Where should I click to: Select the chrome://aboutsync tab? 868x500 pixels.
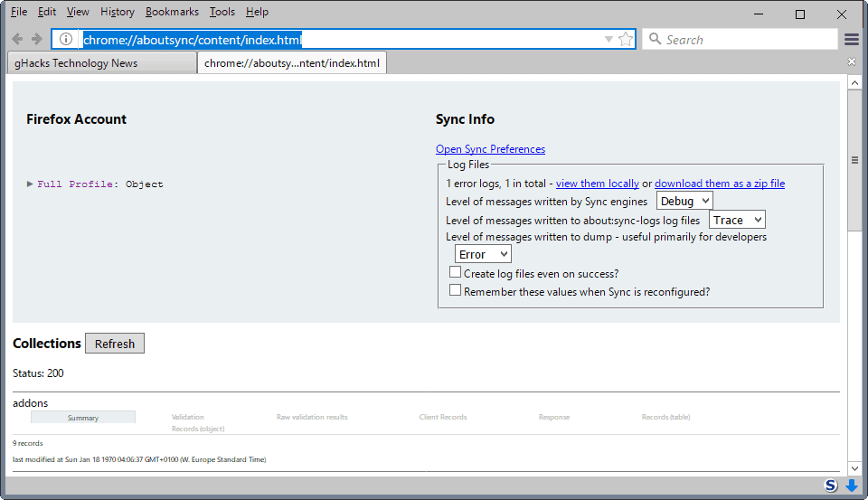(x=292, y=62)
